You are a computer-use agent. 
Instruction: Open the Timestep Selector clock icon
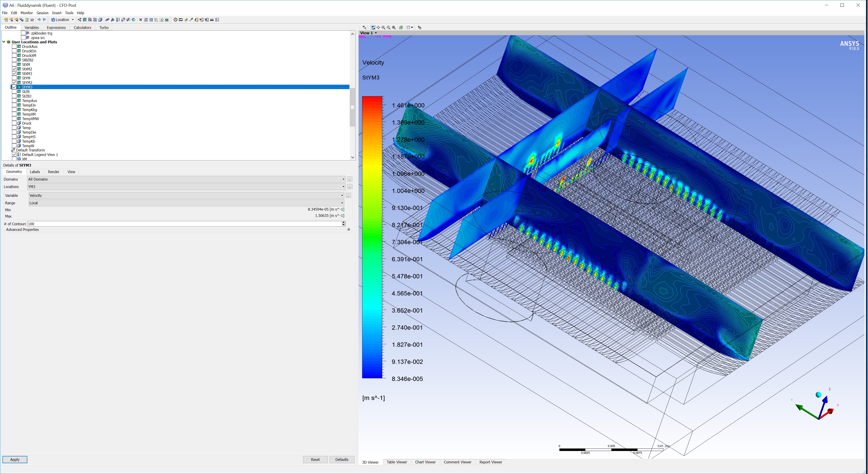pos(176,20)
